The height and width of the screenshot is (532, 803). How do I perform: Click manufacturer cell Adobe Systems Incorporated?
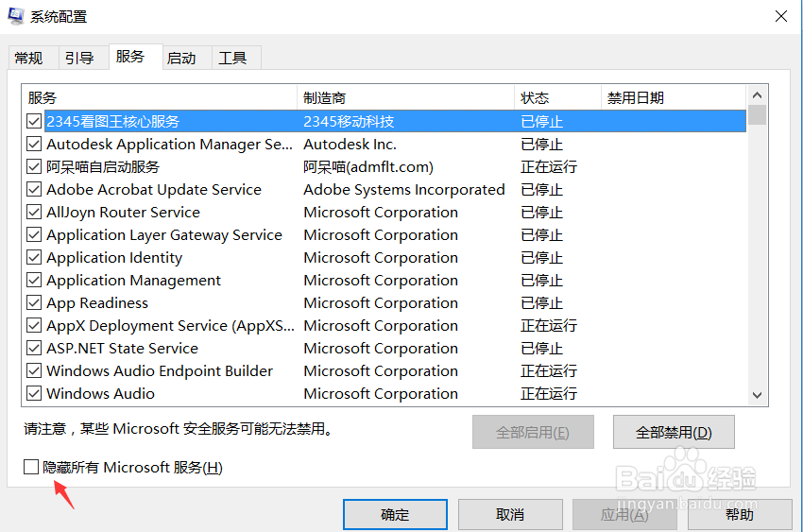pyautogui.click(x=404, y=189)
